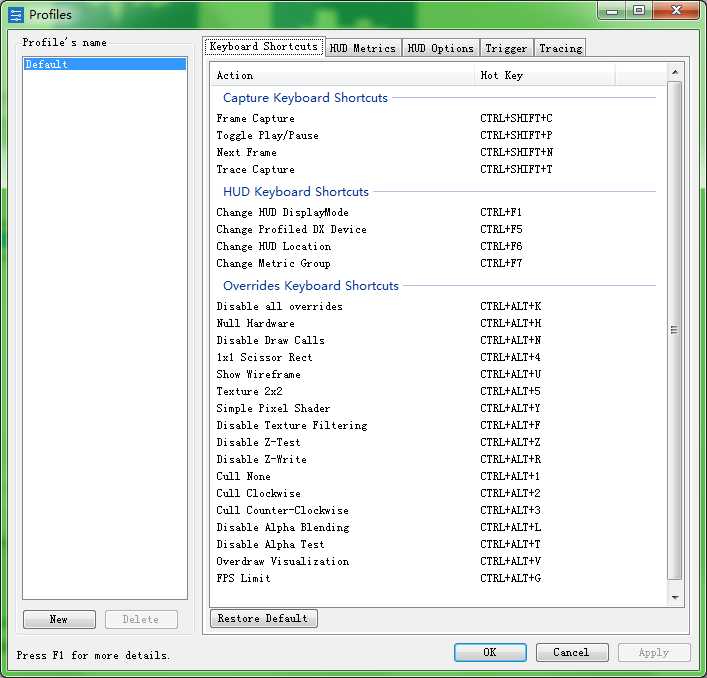Viewport: 707px width, 678px height.
Task: Click the CTRL+ALT+K hot key cell
Action: 510,307
